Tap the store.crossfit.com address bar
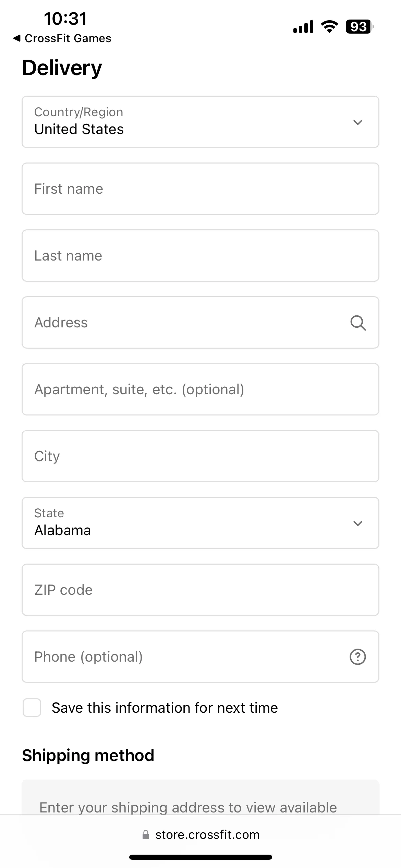This screenshot has height=868, width=401. 200,835
